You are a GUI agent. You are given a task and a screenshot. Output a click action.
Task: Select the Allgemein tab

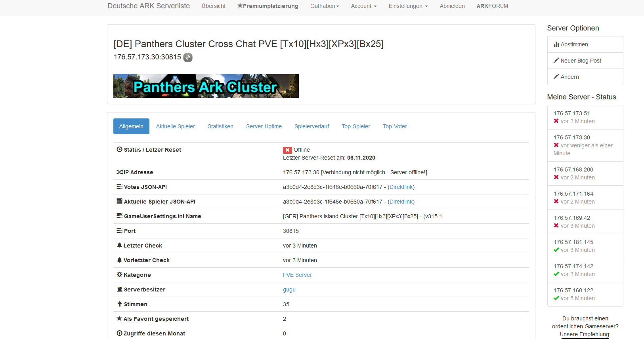(131, 126)
